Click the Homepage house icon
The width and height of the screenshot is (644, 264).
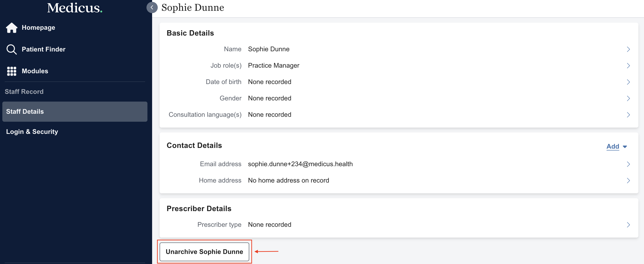(x=11, y=28)
